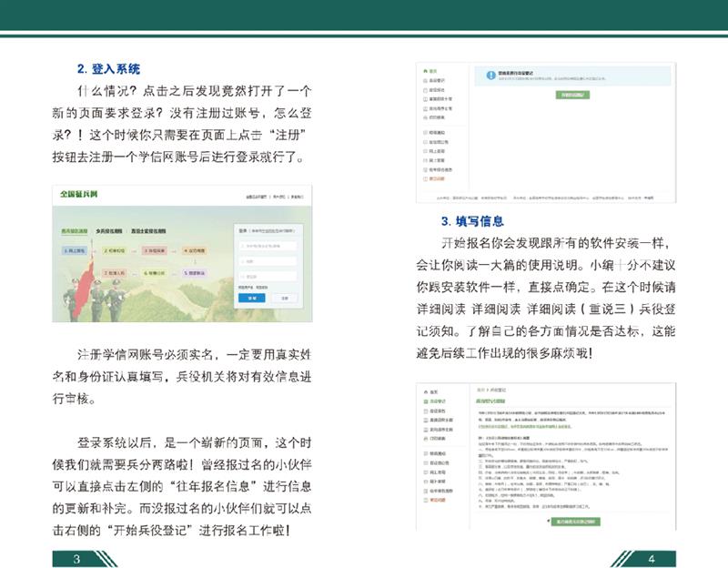Click the heading "3. 填写信息"
This screenshot has height=568, width=728.
(x=472, y=221)
